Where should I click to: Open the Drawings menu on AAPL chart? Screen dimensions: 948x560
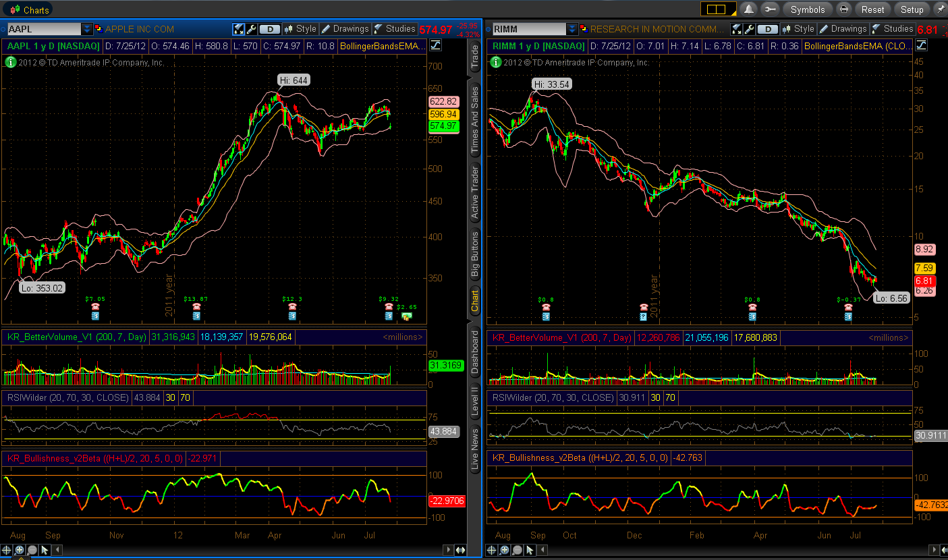pyautogui.click(x=345, y=29)
